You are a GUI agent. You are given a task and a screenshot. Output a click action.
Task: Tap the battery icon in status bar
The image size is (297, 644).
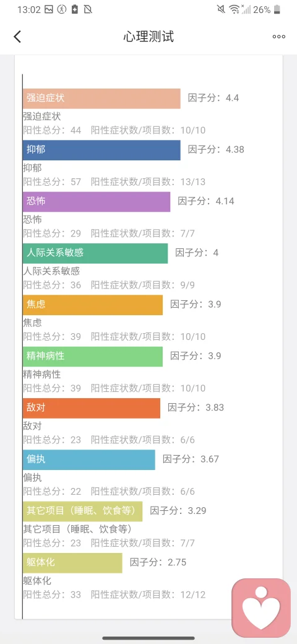pyautogui.click(x=277, y=9)
